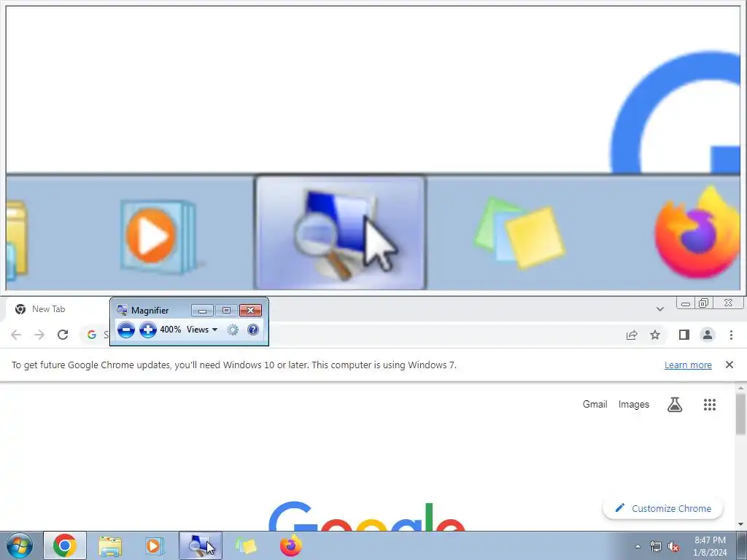This screenshot has width=747, height=560.
Task: Expand Chrome tab search chevron
Action: tap(659, 309)
